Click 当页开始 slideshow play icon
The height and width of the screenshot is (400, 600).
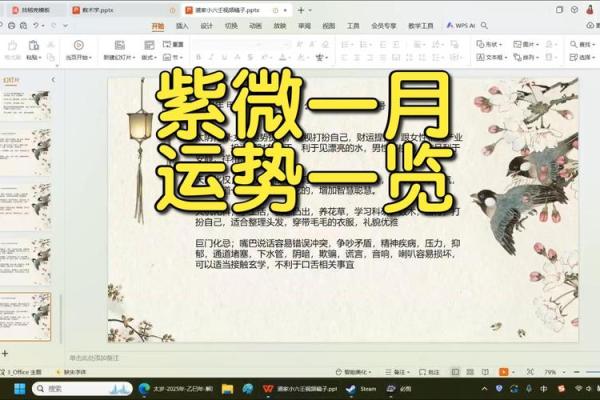click(77, 45)
